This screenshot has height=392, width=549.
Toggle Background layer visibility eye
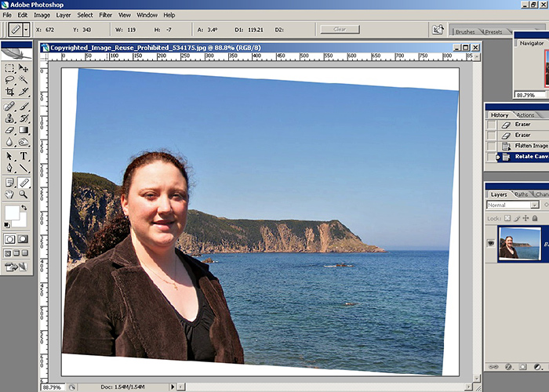click(491, 243)
